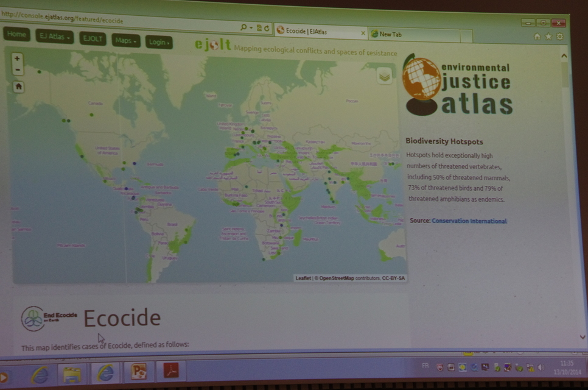This screenshot has height=390, width=588.
Task: Click the United States of America map label
Action: click(107, 150)
